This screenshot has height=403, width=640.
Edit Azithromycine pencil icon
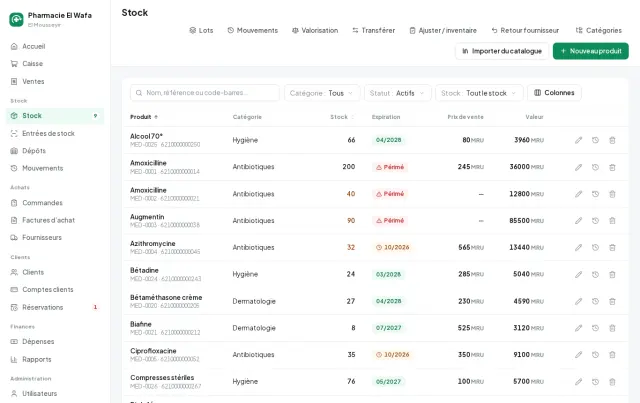578,247
